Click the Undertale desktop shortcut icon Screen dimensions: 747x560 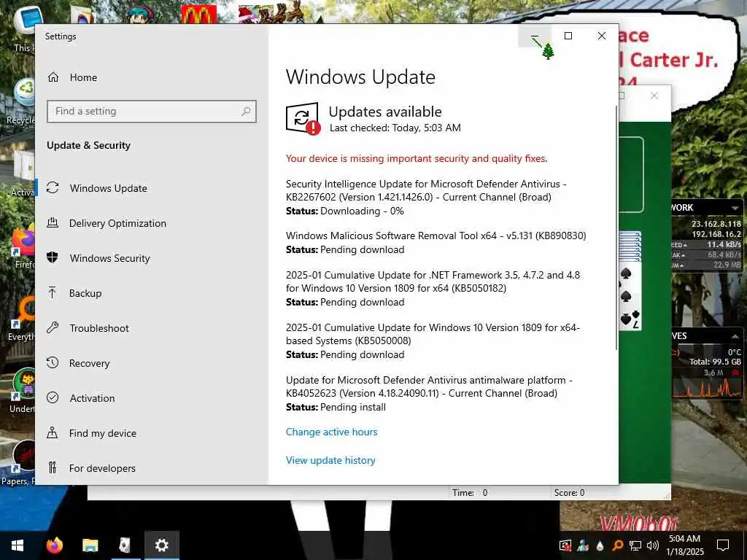click(x=25, y=384)
